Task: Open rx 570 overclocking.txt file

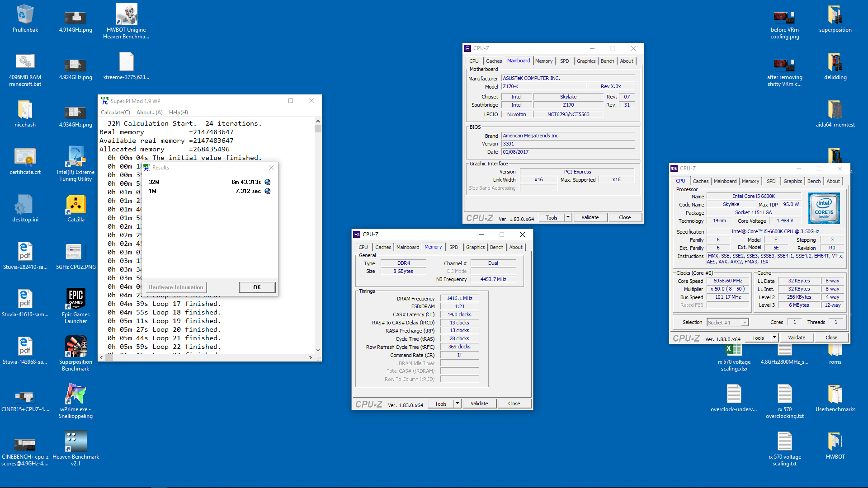Action: pos(784,394)
